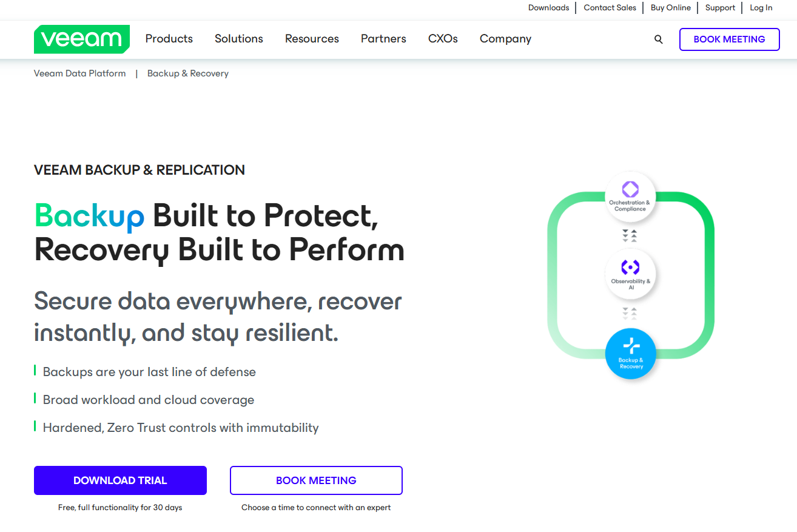Click 'Broad workload and cloud coverage' text

tap(149, 400)
